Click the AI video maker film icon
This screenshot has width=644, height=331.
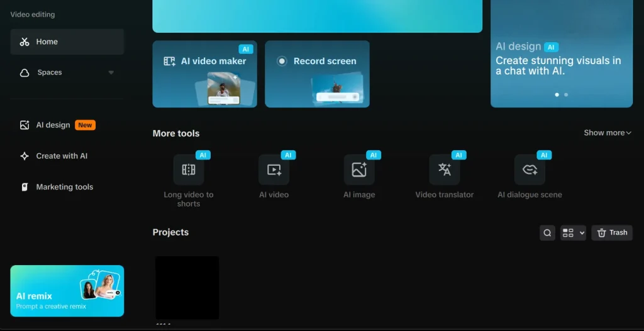169,62
